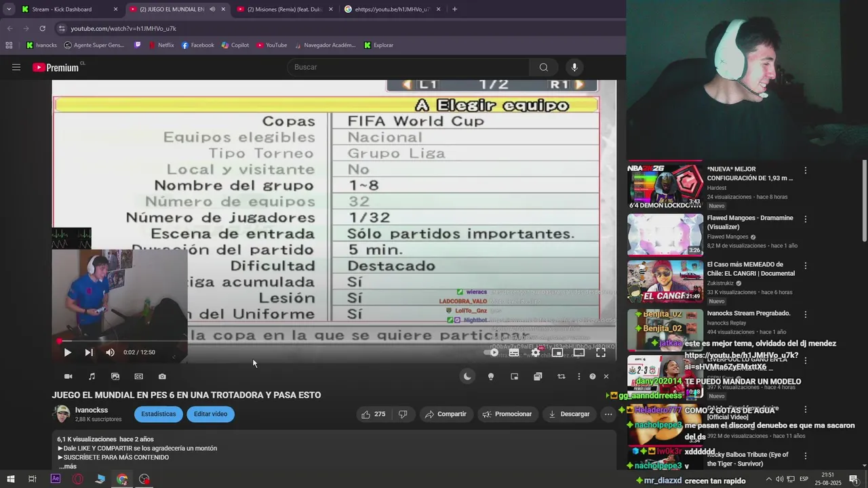Take a screenshot with the camera icon
The height and width of the screenshot is (488, 868).
pyautogui.click(x=162, y=376)
